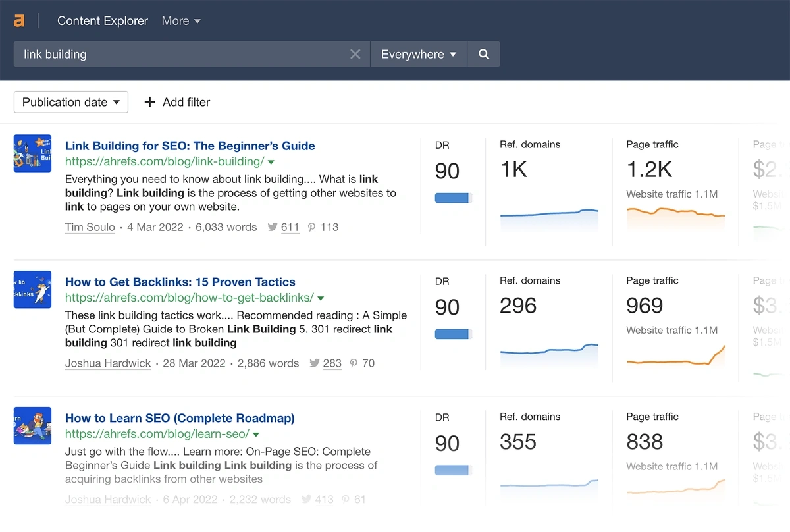Image resolution: width=790 pixels, height=532 pixels.
Task: Open the Publication date filter dropdown
Action: 71,102
